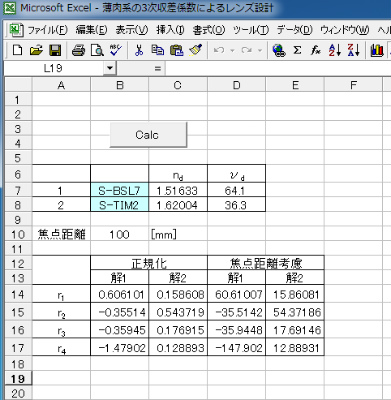391x400 pixels.
Task: Click the Name Box showing L19
Action: click(54, 69)
